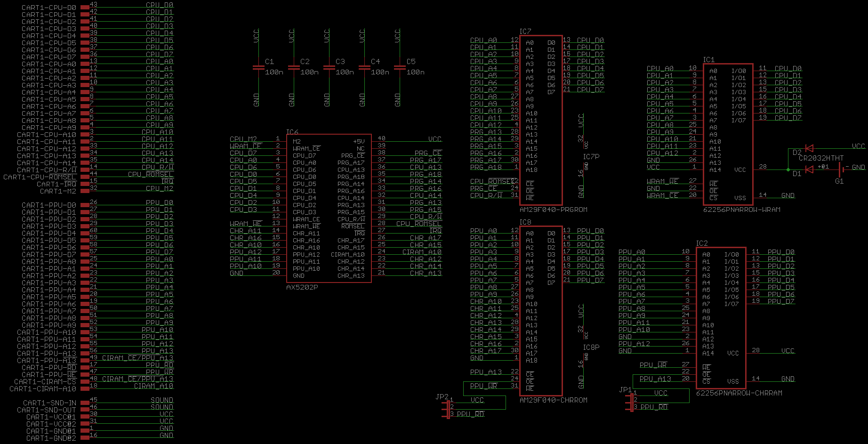The image size is (868, 444).
Task: Select the IC8 reference label
Action: point(525,222)
